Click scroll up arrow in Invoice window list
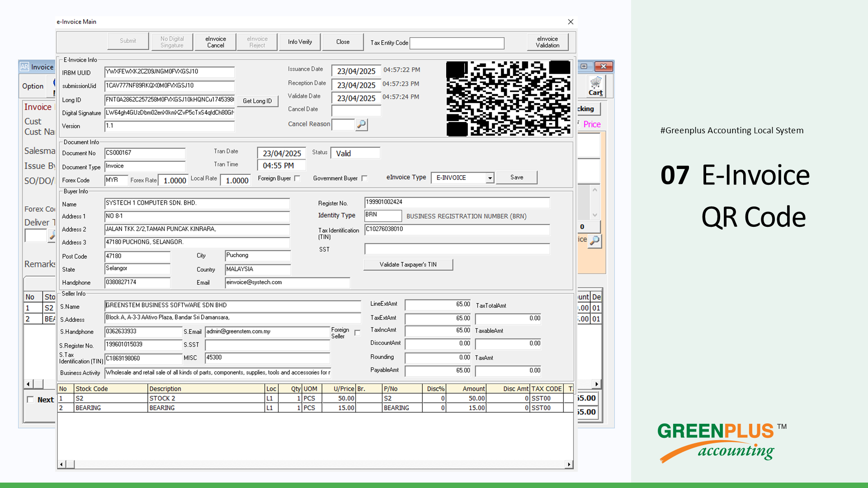This screenshot has width=868, height=488. (595, 190)
